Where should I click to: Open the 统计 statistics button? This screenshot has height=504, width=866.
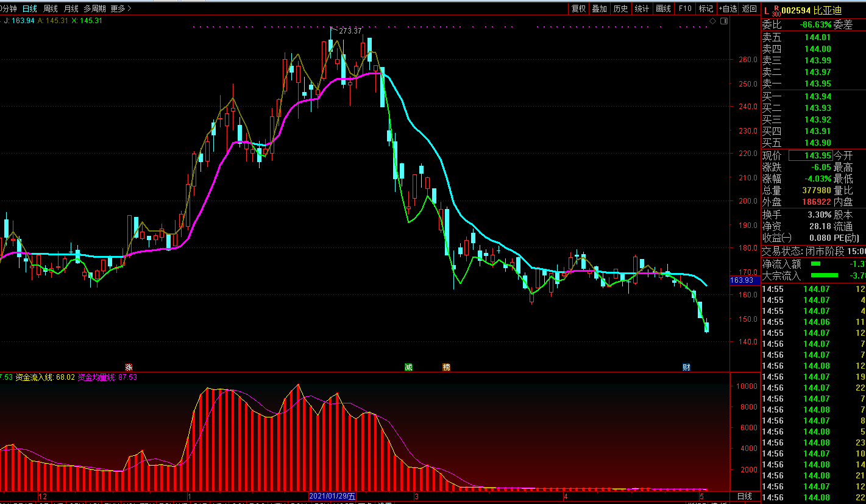(x=642, y=9)
